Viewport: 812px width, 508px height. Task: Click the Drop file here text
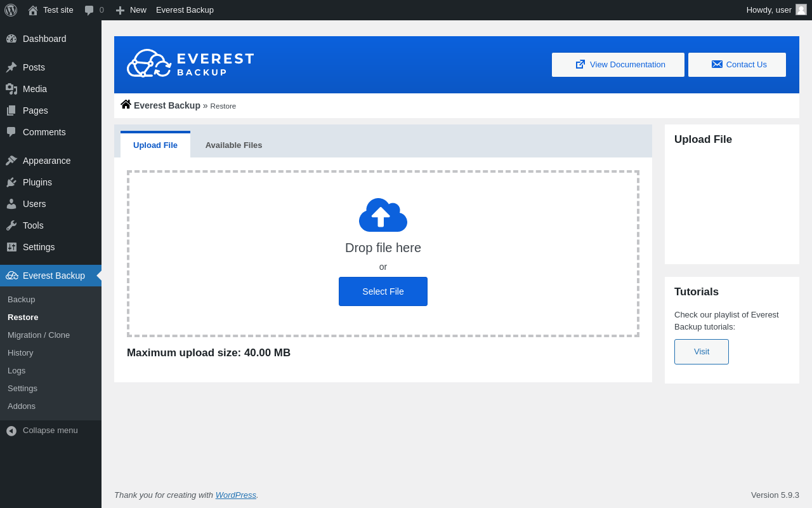click(x=383, y=248)
